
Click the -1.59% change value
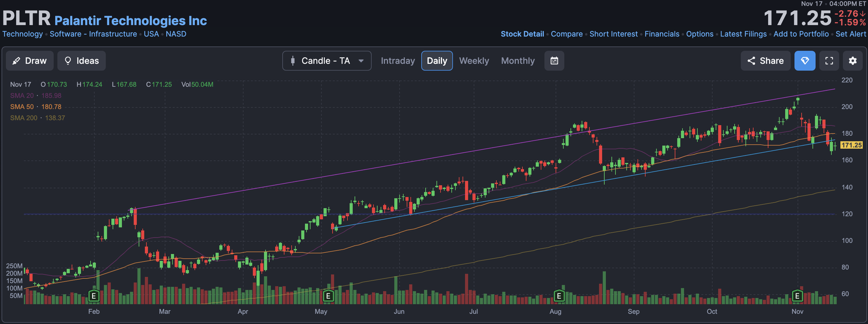click(850, 23)
